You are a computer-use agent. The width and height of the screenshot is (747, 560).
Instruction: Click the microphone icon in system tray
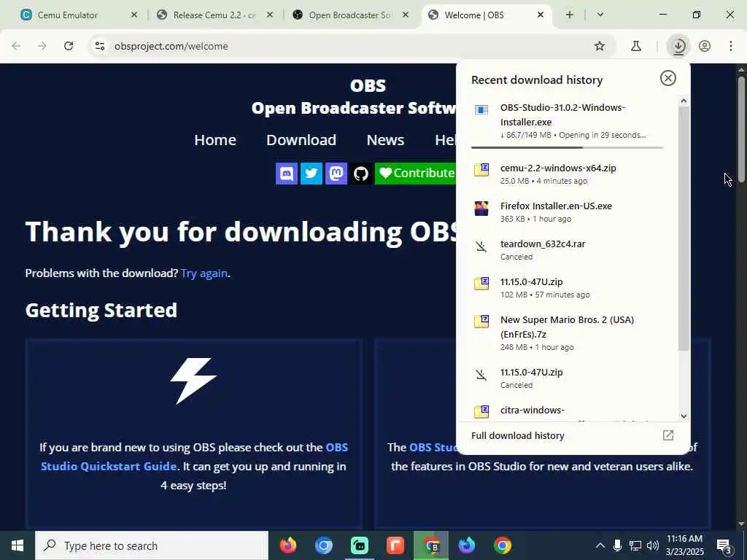coord(617,545)
